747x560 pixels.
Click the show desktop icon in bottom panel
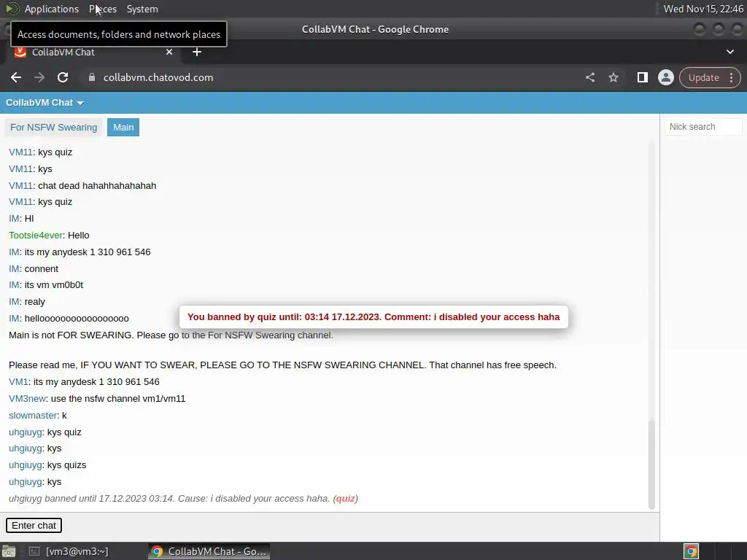coord(9,551)
